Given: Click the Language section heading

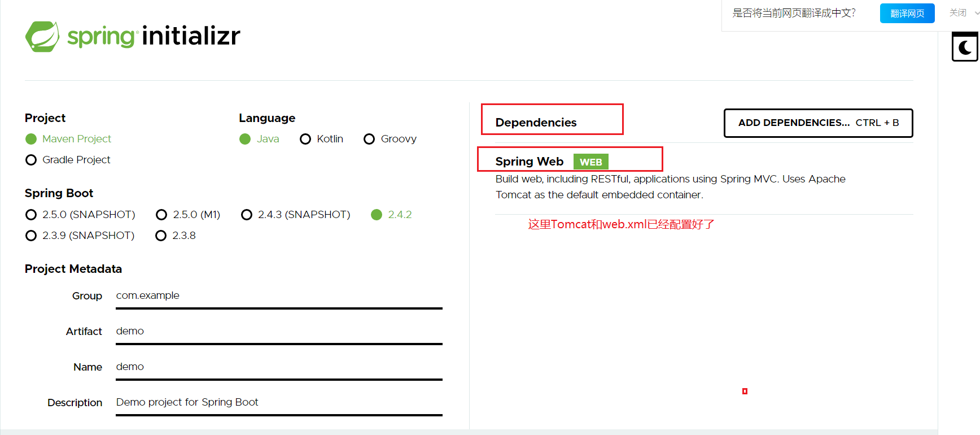Looking at the screenshot, I should pos(267,118).
